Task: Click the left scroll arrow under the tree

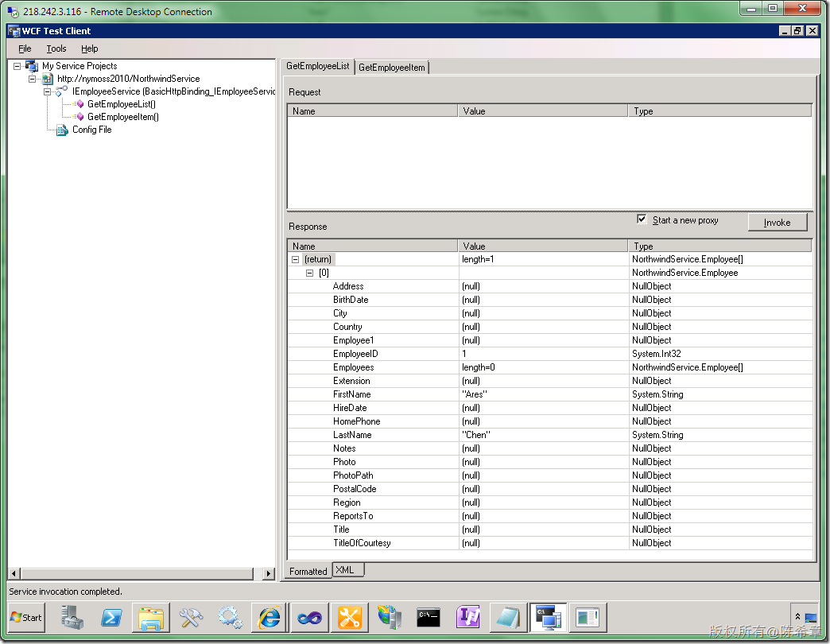Action: (x=14, y=573)
